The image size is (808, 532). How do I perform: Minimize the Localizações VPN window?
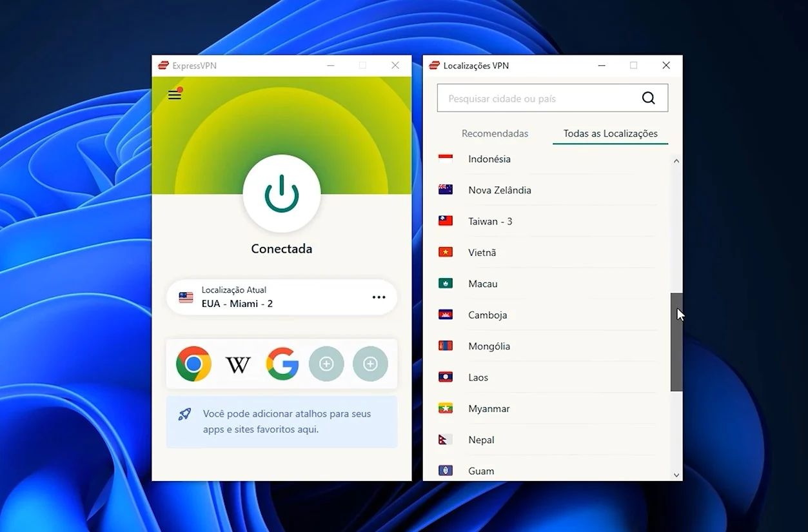(x=602, y=65)
